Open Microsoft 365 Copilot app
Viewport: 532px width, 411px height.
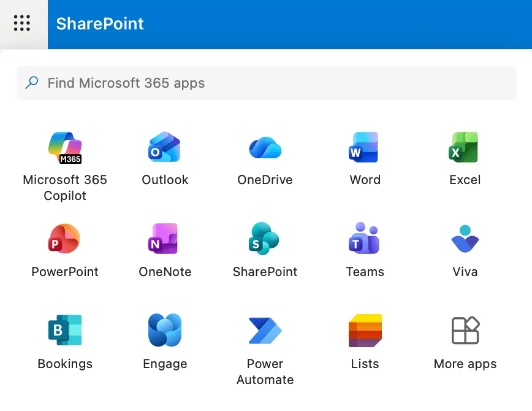coord(65,166)
